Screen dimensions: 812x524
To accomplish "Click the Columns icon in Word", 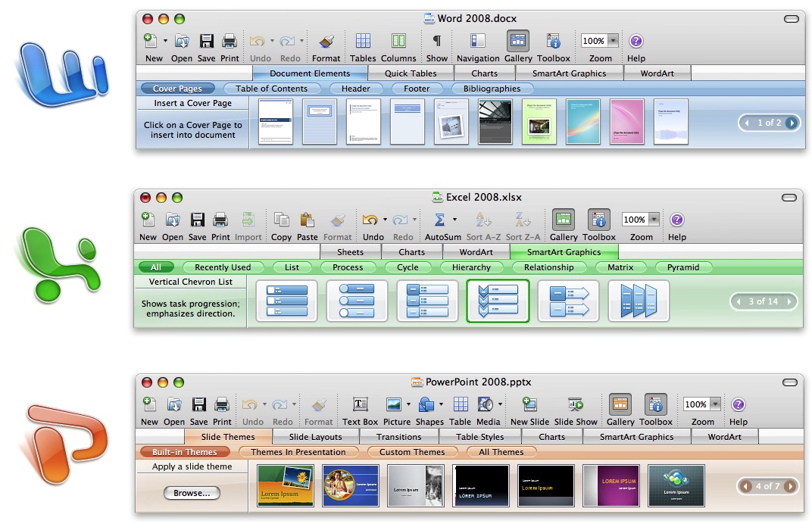I will tap(398, 41).
